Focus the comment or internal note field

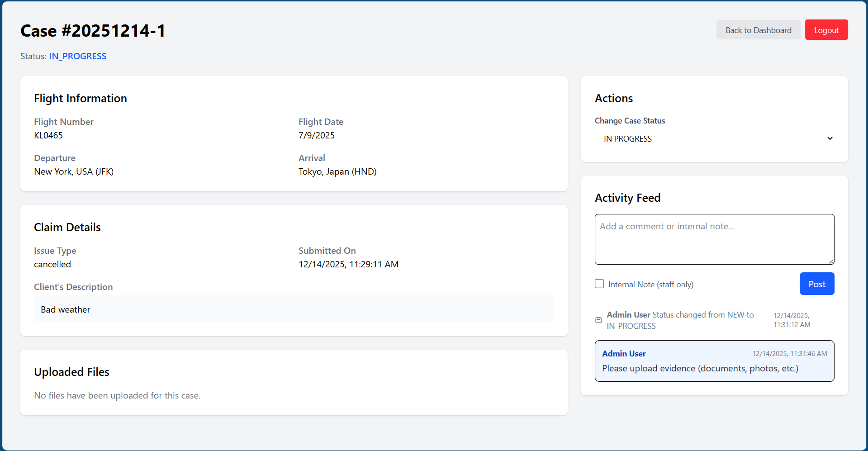(x=714, y=239)
